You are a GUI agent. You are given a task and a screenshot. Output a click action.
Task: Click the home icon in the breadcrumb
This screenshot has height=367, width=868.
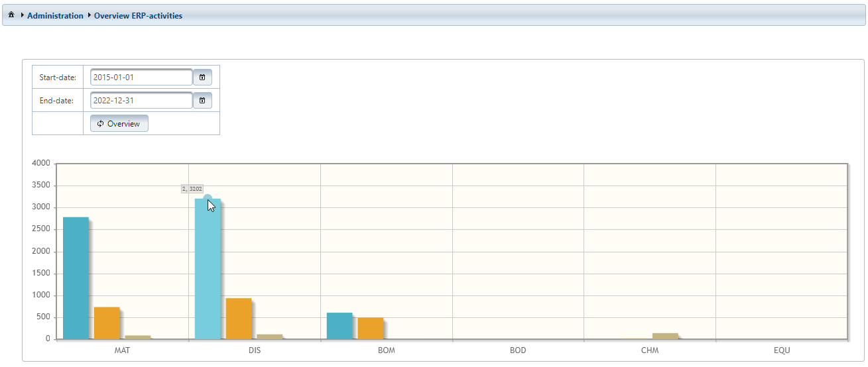point(11,15)
